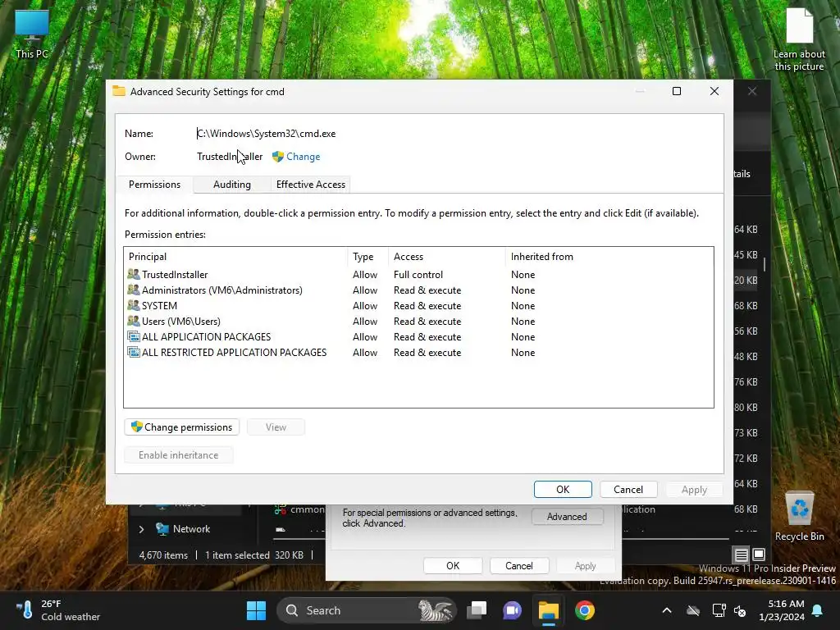The height and width of the screenshot is (630, 840).
Task: Select ALL RESTRICTED APPLICATION PACKAGES entry name
Action: (x=234, y=352)
